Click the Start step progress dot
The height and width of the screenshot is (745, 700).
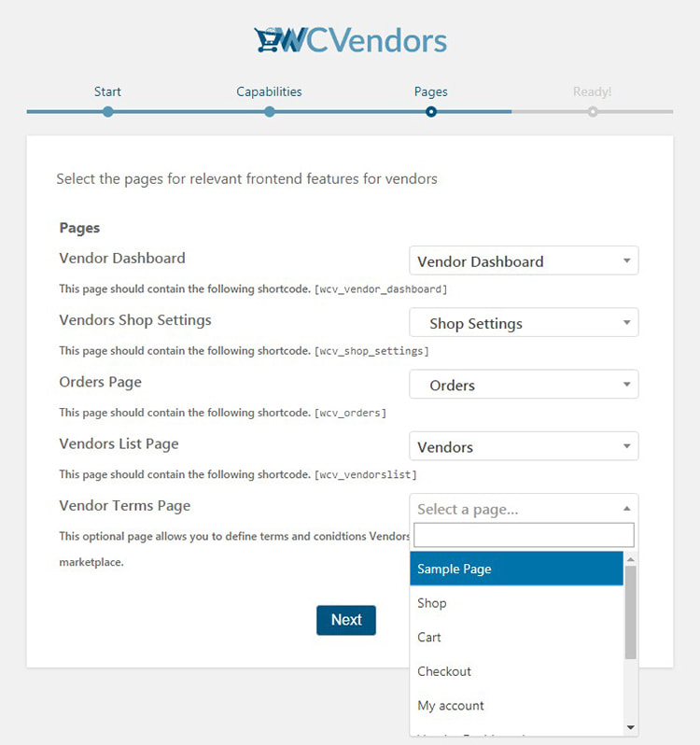coord(108,112)
